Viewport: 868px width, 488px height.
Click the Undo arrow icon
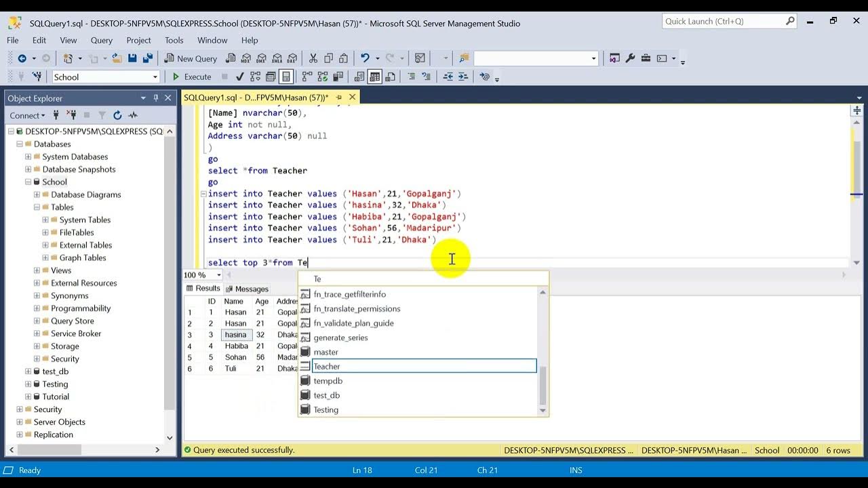point(365,58)
